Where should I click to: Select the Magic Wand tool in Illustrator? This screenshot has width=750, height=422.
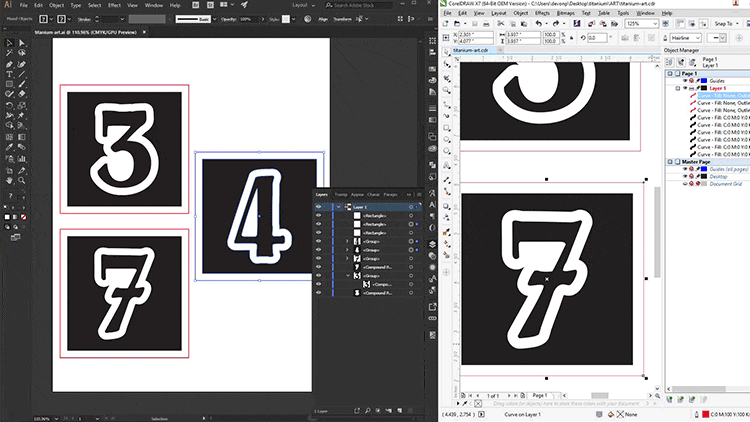[x=9, y=53]
